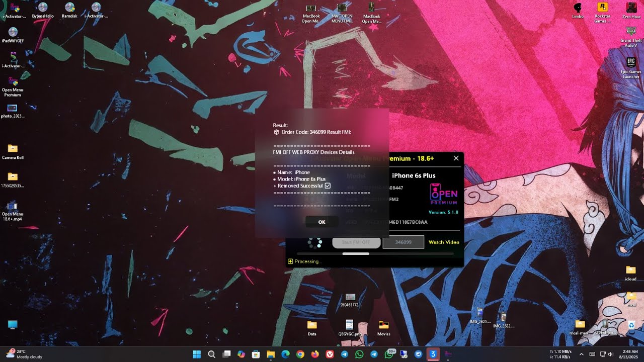The height and width of the screenshot is (362, 644).
Task: Click the Version: 5.1.0 text
Action: pyautogui.click(x=443, y=212)
